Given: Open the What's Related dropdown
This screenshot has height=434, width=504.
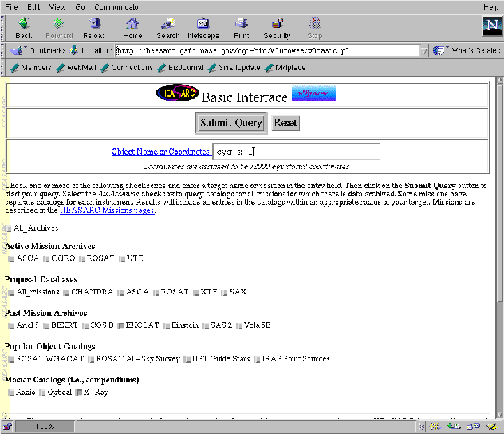Looking at the screenshot, I should pos(467,50).
